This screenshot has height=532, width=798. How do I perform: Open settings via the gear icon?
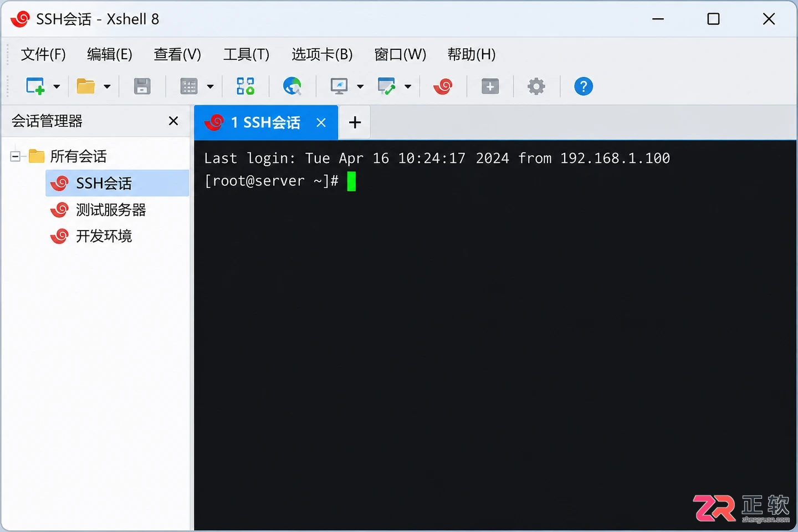[536, 86]
